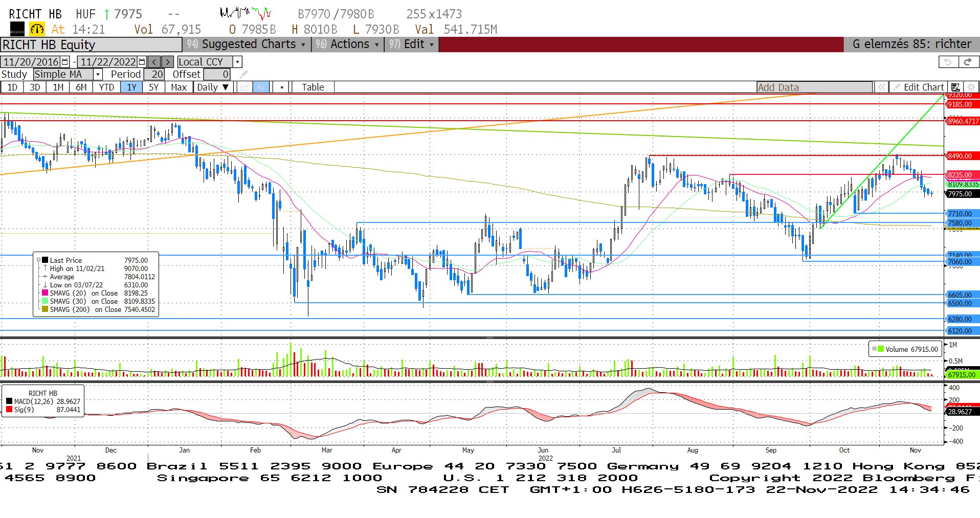Open chart settings gear icon
This screenshot has width=980, height=518.
[x=971, y=87]
